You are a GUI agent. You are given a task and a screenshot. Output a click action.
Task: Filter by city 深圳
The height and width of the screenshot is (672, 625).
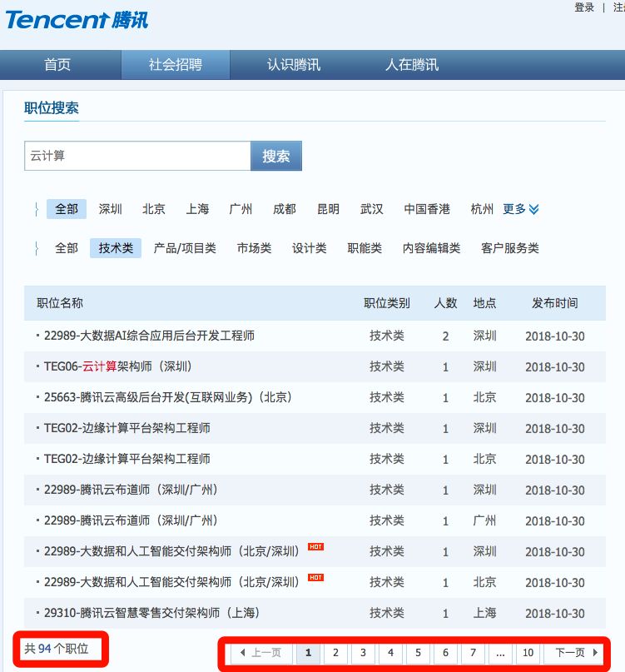(x=111, y=209)
